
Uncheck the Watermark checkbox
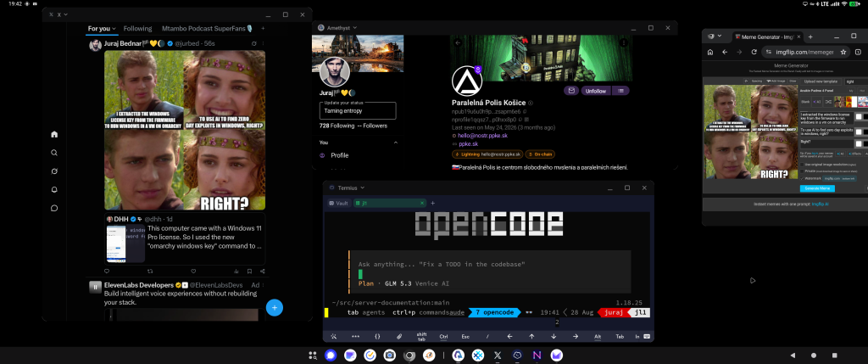pos(802,178)
